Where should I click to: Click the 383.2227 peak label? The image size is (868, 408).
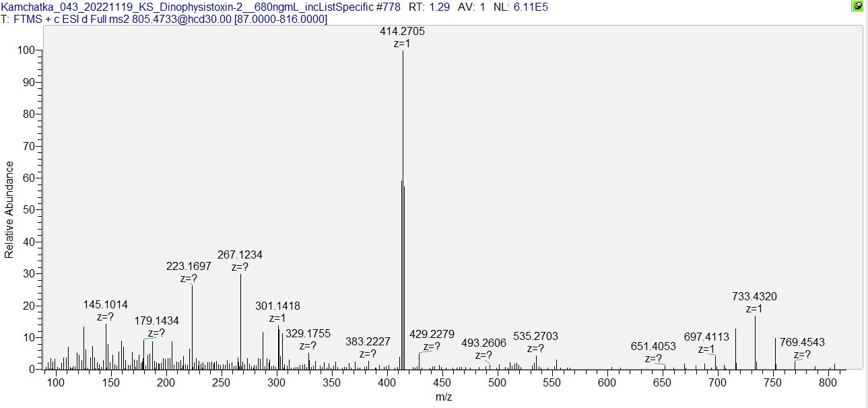click(368, 342)
